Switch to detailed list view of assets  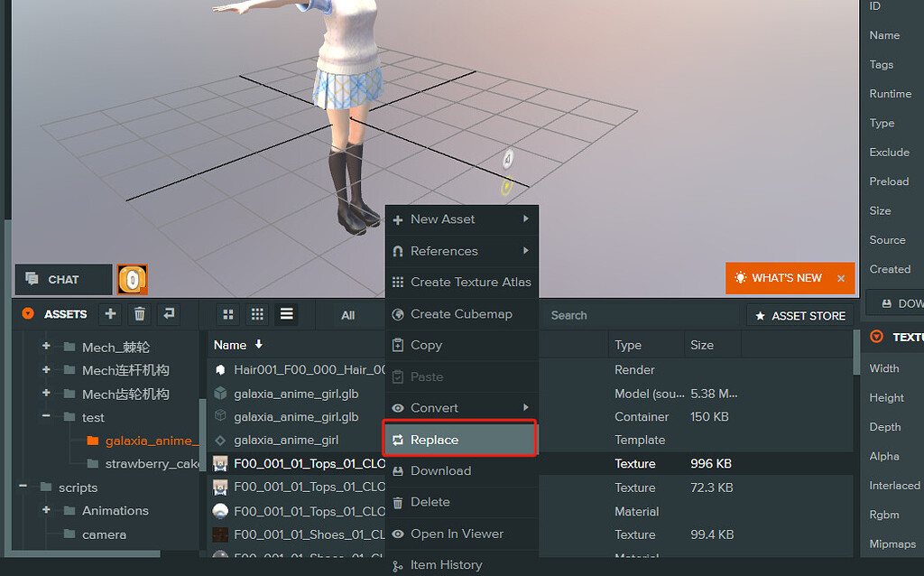pos(286,314)
